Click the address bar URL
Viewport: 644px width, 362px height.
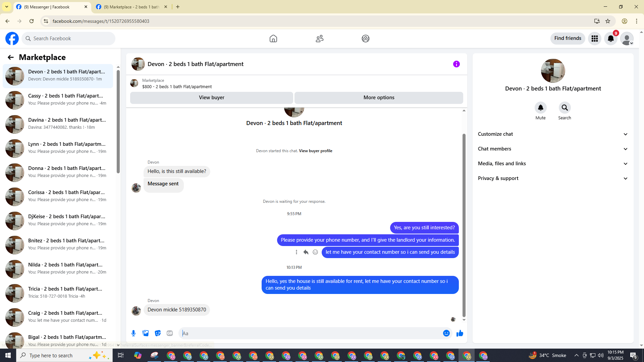pyautogui.click(x=101, y=21)
